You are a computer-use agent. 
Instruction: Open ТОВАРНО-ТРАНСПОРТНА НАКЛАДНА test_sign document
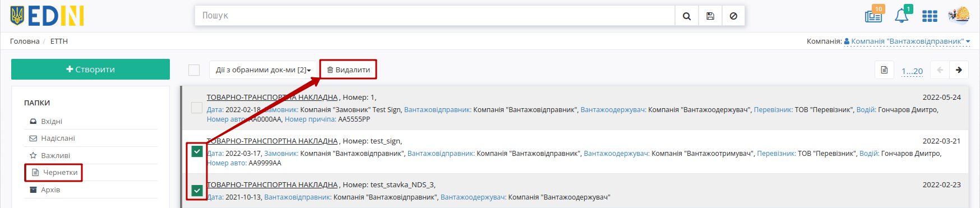pos(272,141)
